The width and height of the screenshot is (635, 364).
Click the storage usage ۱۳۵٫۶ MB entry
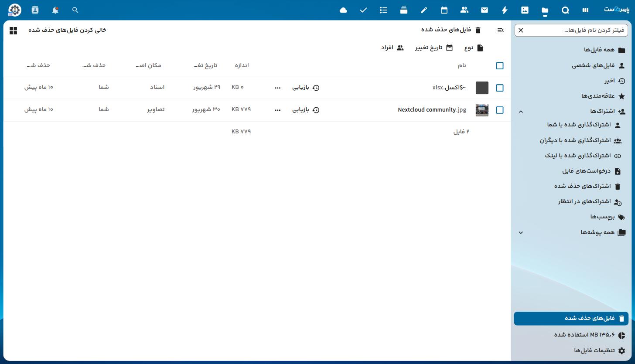point(571,335)
